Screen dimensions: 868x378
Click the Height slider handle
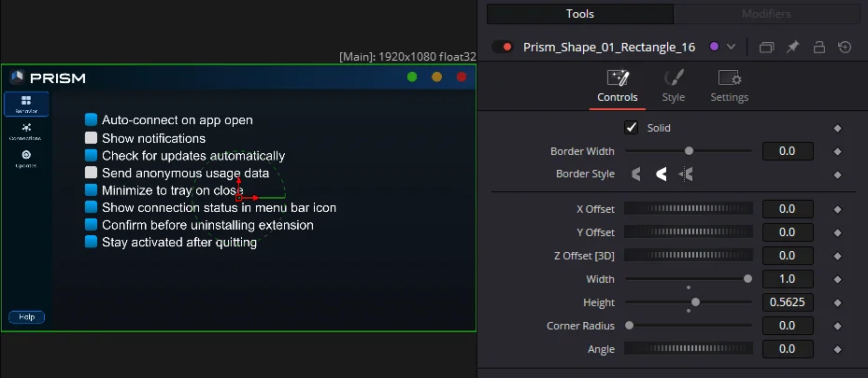click(x=696, y=301)
